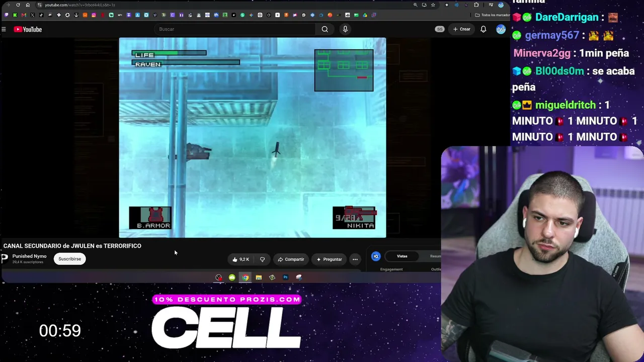Open the Punished Nymo channel name link

pos(30,256)
